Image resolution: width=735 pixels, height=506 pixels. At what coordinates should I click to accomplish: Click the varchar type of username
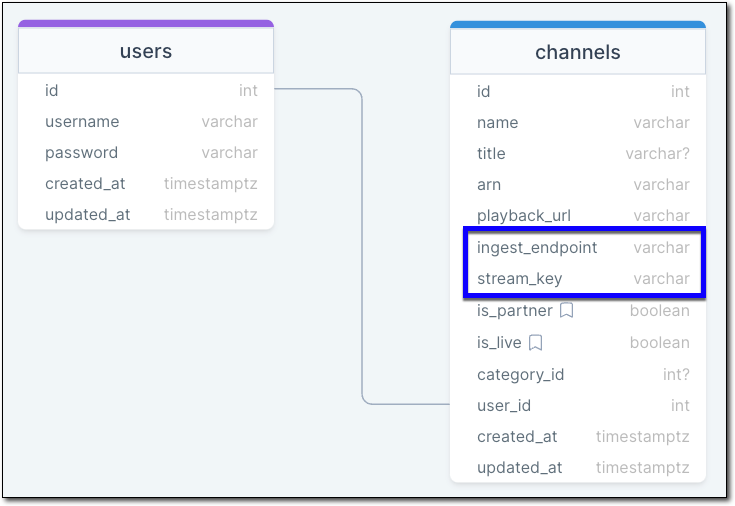click(230, 121)
